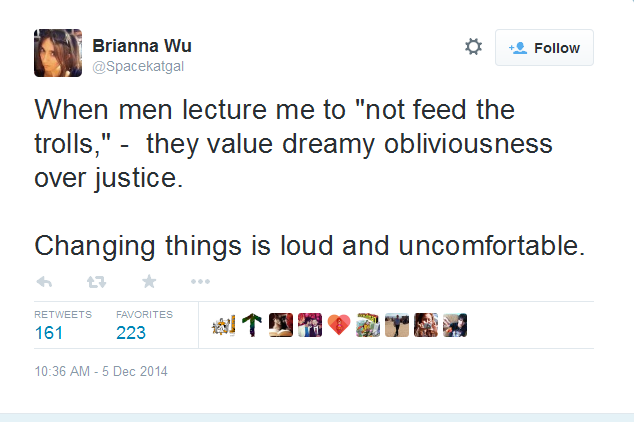Open the 10:36 AM - 5 Dec 2014 timestamp

(x=101, y=371)
